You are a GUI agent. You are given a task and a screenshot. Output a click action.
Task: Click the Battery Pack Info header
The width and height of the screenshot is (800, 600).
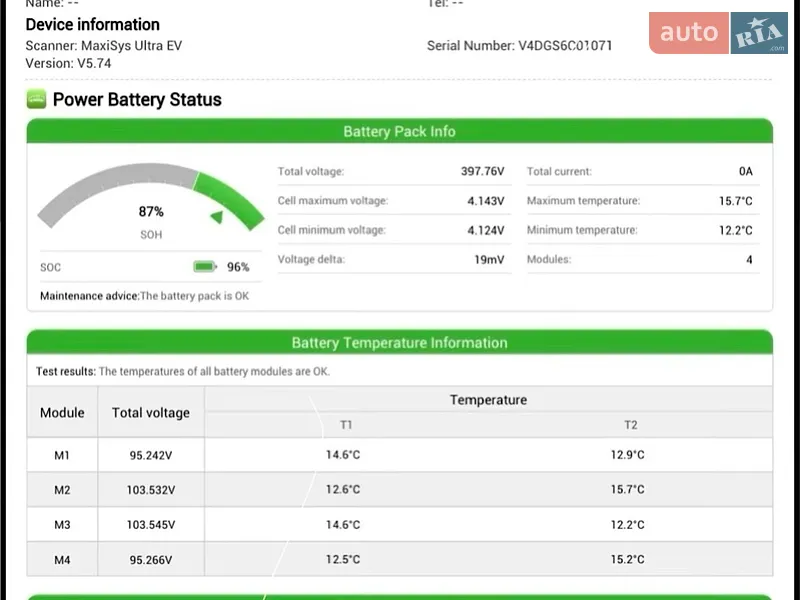click(x=399, y=131)
